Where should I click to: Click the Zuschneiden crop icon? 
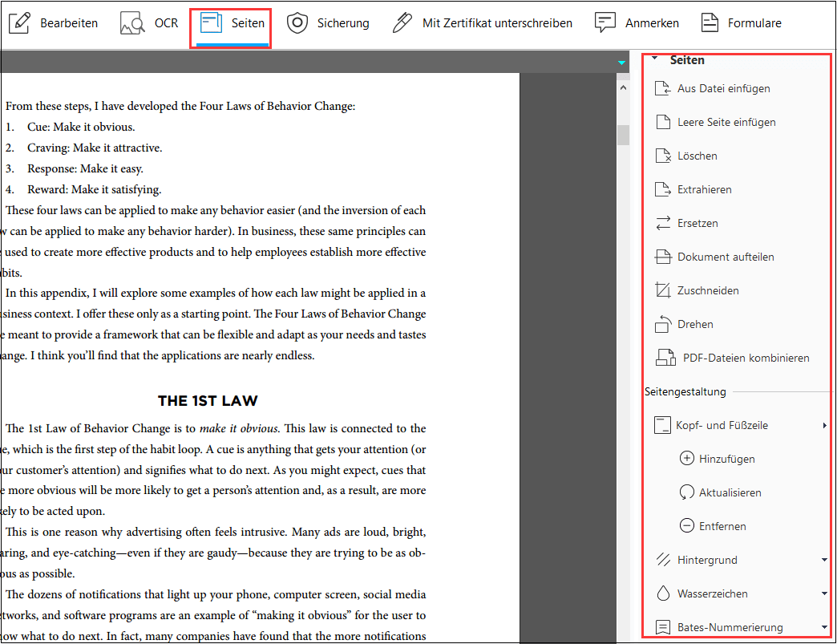coord(663,290)
